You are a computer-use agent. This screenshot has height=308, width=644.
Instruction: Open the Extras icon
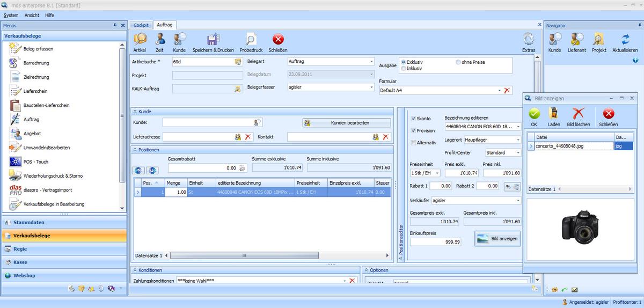pyautogui.click(x=529, y=39)
